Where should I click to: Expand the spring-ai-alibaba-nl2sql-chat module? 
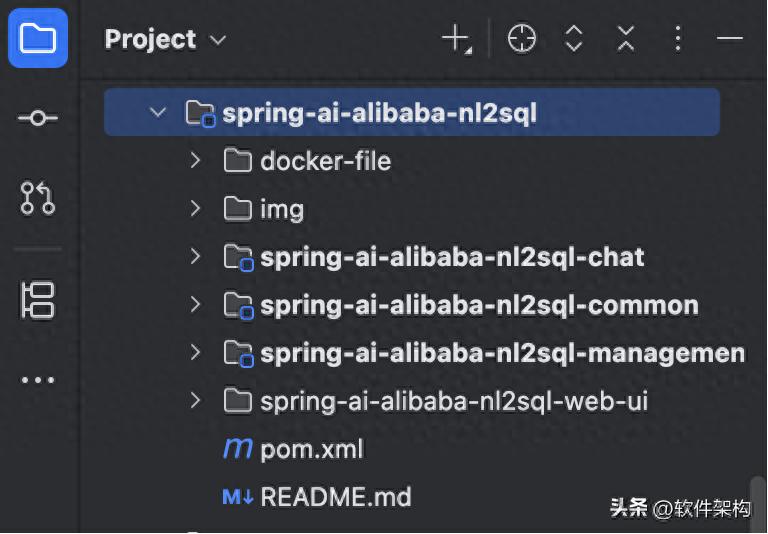pyautogui.click(x=196, y=257)
